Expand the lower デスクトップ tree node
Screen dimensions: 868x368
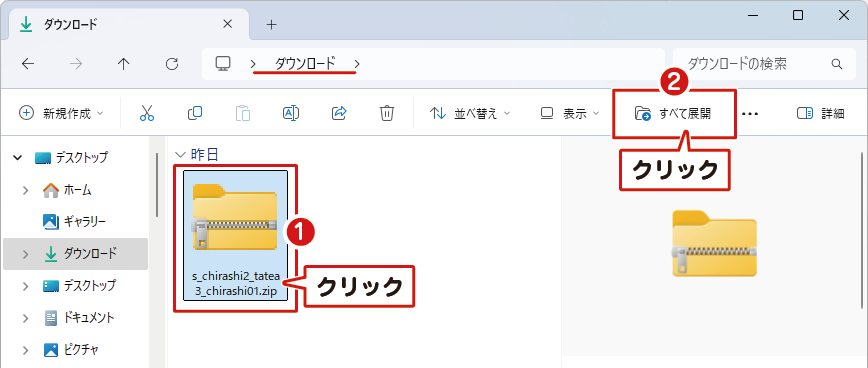click(x=25, y=286)
